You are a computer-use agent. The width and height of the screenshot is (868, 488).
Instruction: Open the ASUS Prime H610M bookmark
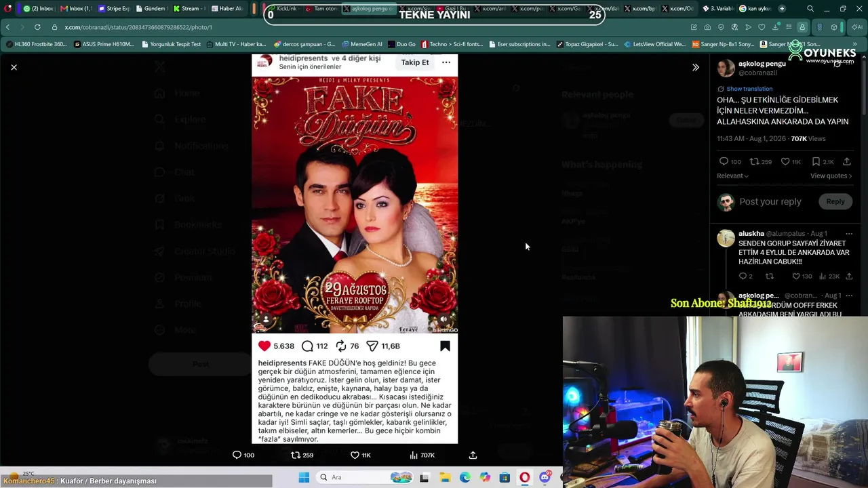point(104,44)
